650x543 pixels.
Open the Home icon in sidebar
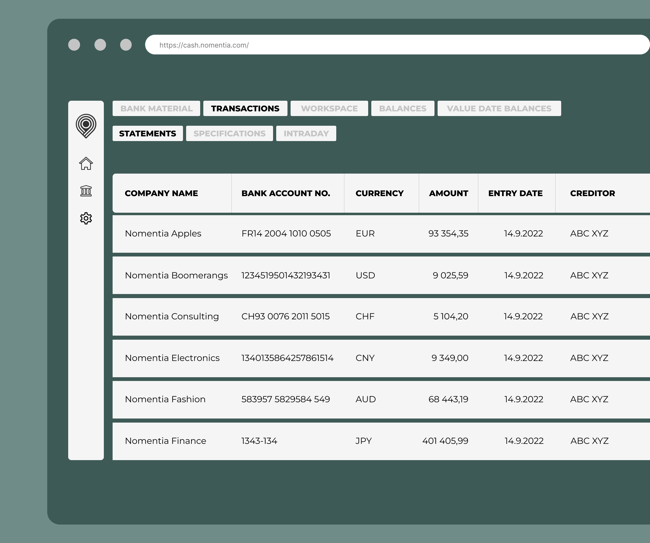(86, 164)
